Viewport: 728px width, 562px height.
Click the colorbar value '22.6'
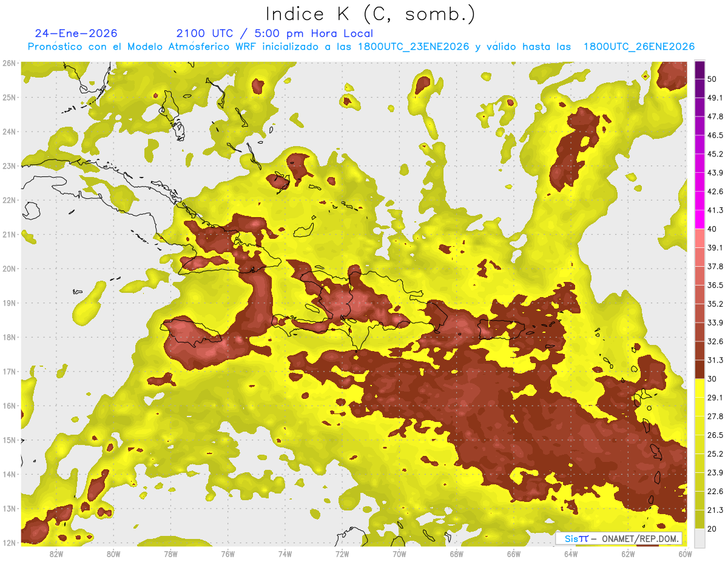coord(715,491)
